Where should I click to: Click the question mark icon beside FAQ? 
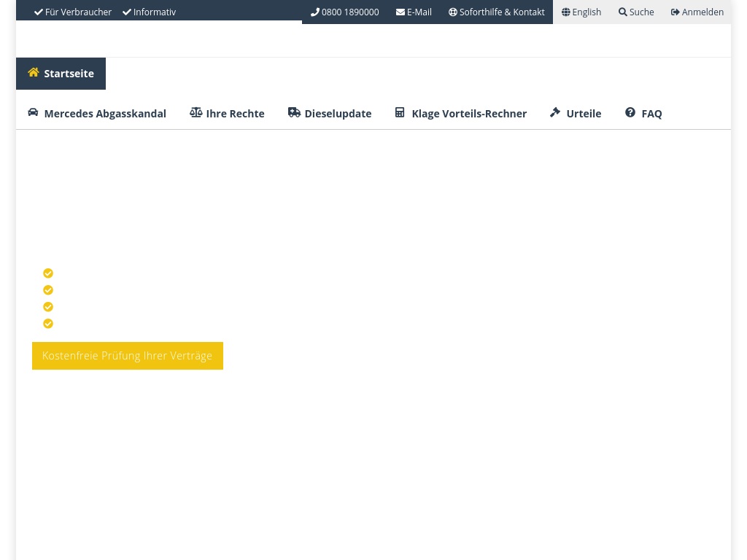630,112
